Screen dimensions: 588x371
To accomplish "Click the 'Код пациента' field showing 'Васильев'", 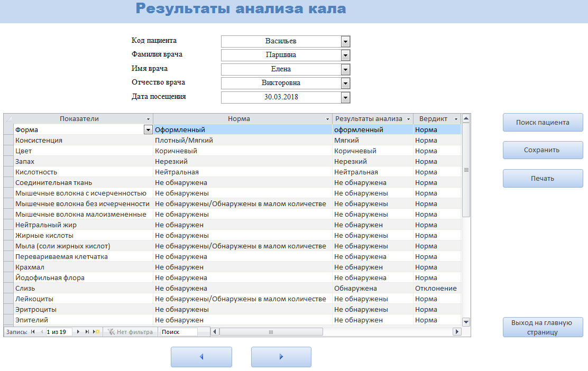I will point(281,41).
